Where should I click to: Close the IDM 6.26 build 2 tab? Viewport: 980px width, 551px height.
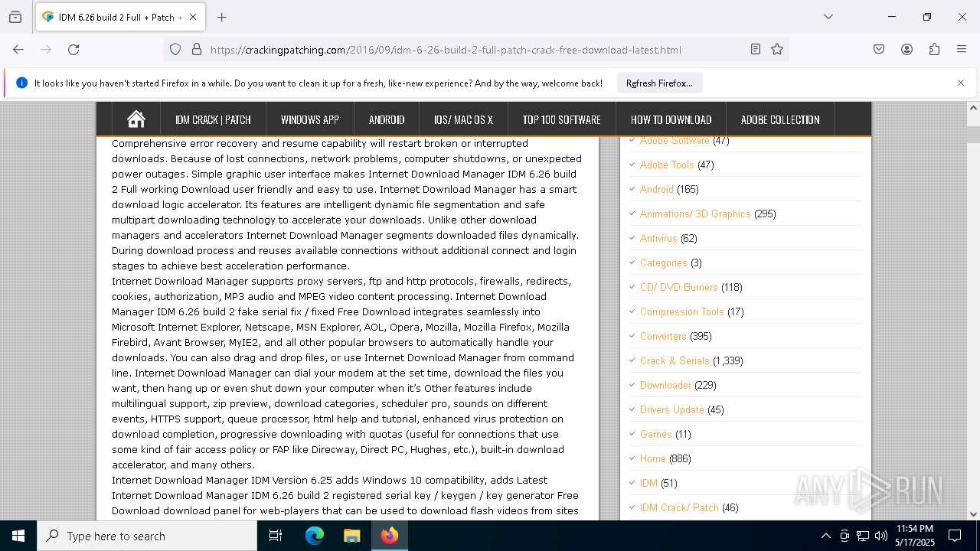coord(193,17)
